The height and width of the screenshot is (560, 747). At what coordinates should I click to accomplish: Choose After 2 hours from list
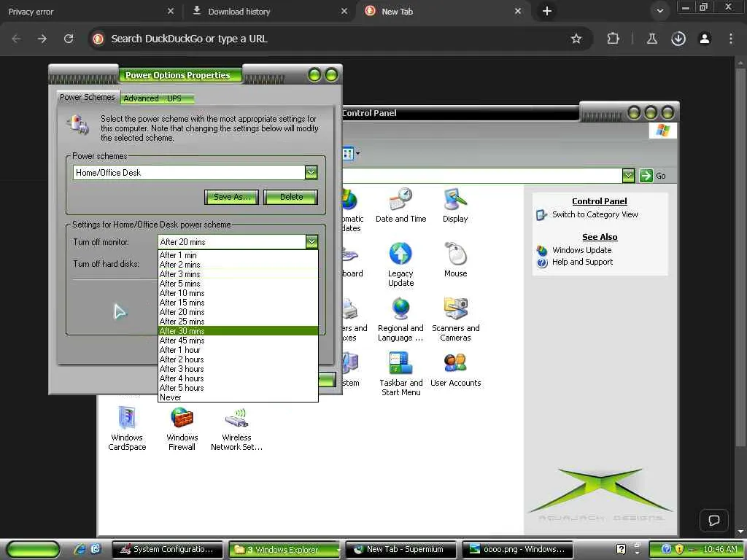238,359
